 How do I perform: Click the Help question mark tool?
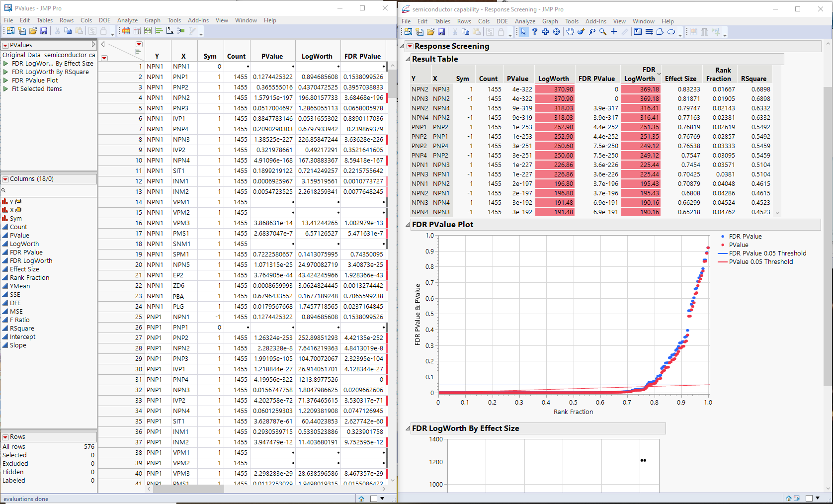534,32
